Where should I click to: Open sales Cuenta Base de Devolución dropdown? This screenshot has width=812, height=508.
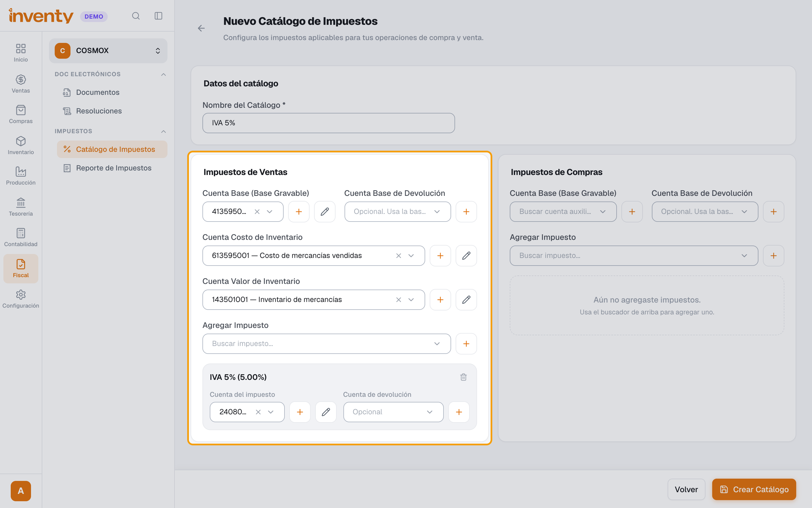point(397,212)
